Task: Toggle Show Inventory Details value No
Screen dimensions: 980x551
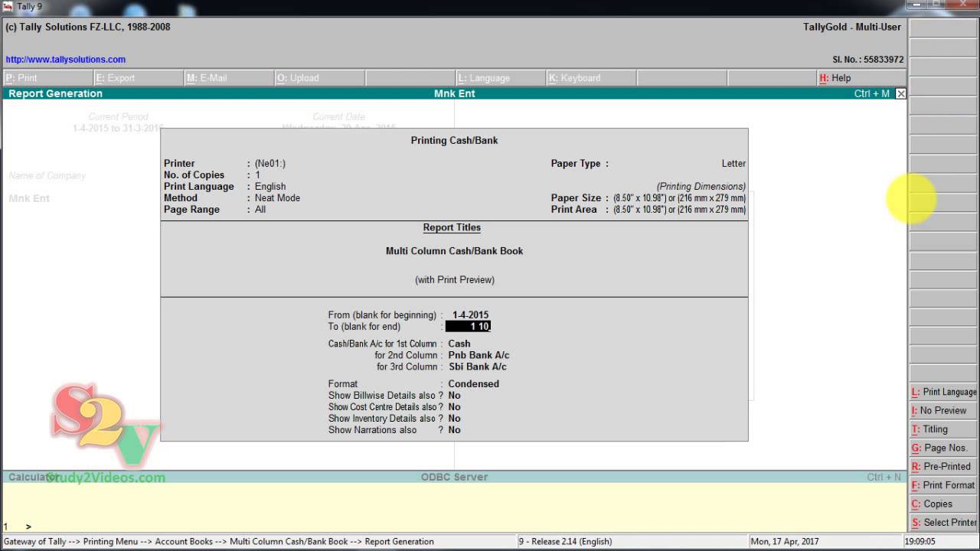Action: point(454,419)
